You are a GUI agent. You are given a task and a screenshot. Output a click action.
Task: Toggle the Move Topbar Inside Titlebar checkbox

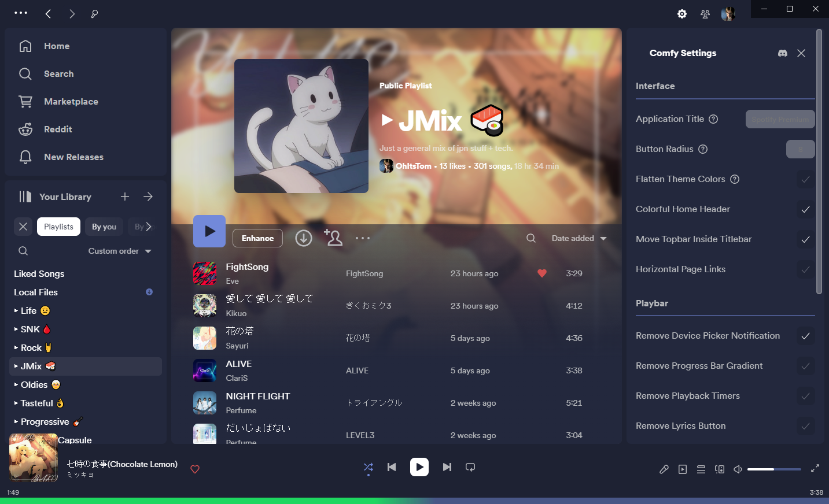click(x=805, y=239)
